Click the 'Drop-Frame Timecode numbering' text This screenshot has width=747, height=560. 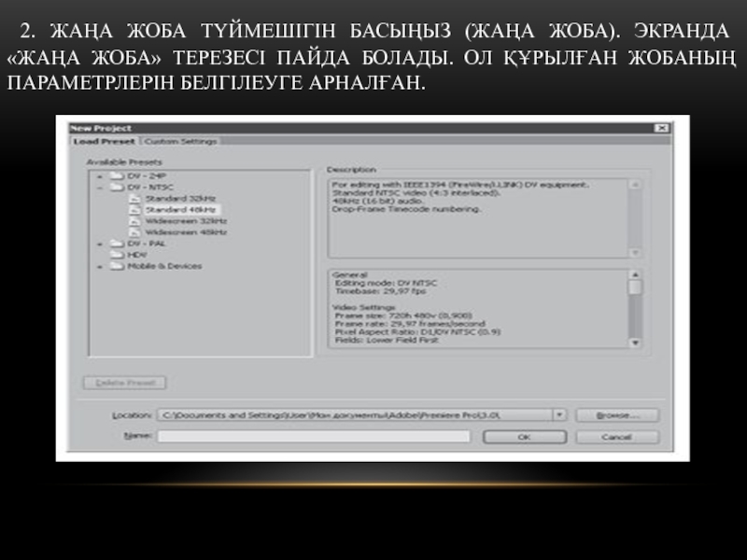point(406,209)
